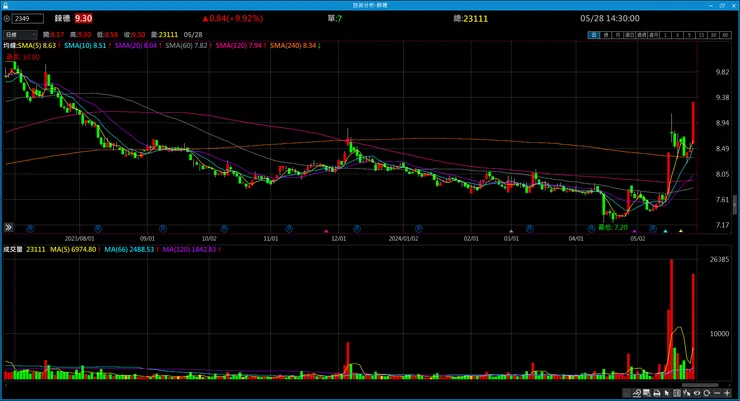
Task: Click the vertical scrollbar handle on right edge
Action: point(734,204)
